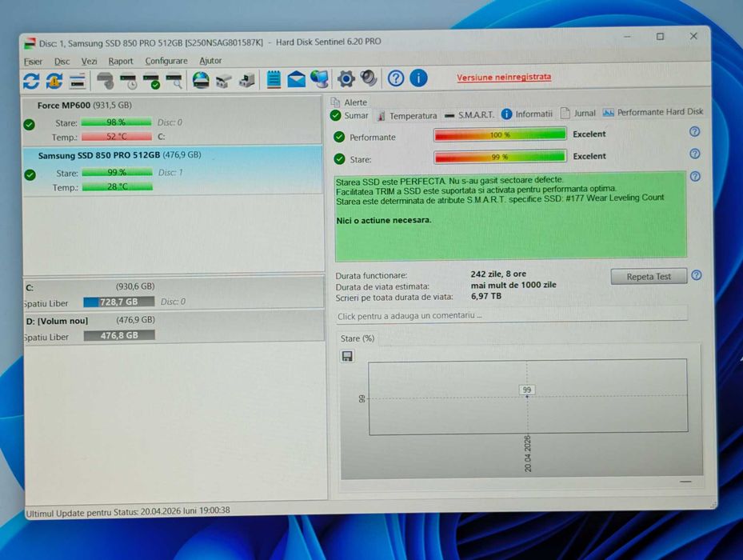This screenshot has width=743, height=560.
Task: Click the '6,97 TB' lifetime writes value
Action: 485,296
